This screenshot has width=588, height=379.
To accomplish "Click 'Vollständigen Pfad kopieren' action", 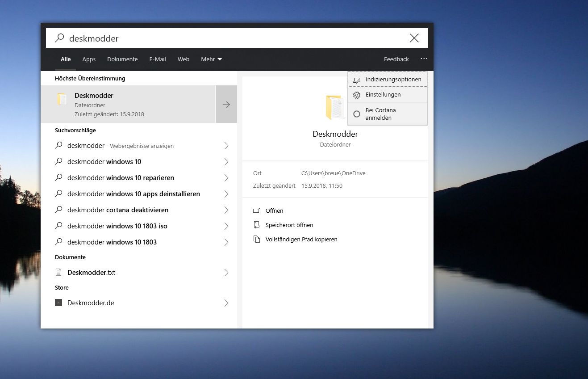I will click(x=301, y=239).
